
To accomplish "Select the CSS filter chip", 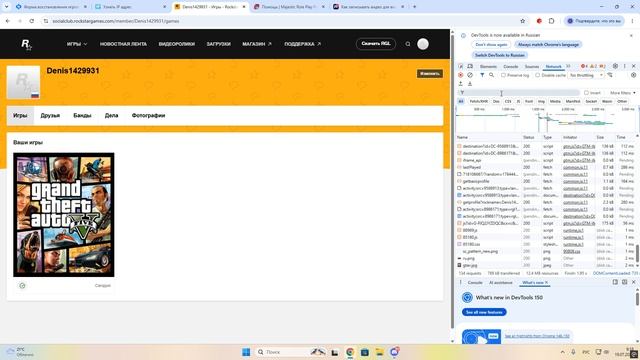I will [508, 101].
